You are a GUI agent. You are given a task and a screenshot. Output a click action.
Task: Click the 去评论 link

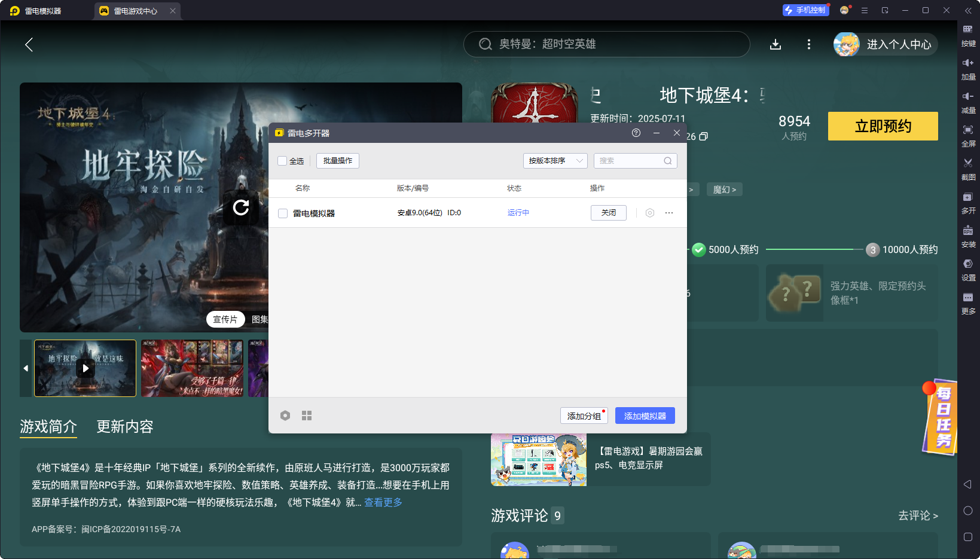[918, 515]
